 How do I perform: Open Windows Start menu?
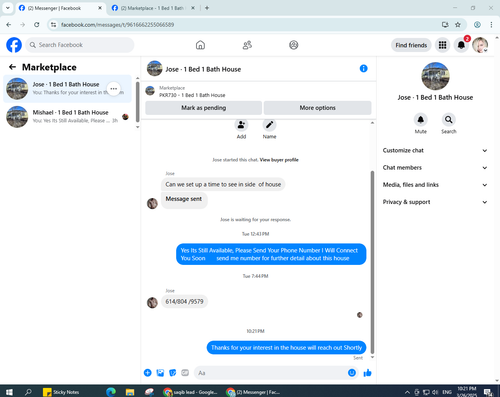coord(9,392)
